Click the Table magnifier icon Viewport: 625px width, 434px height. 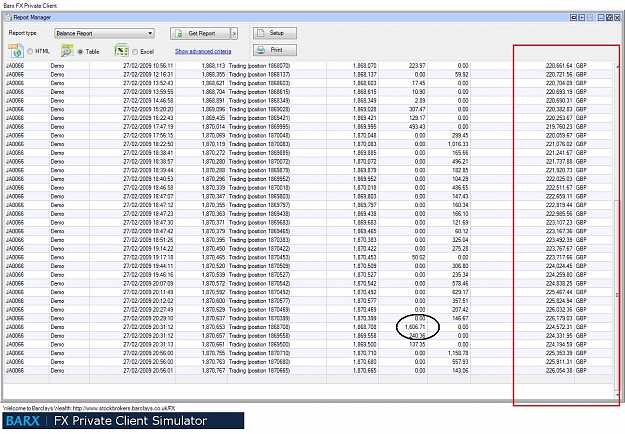(67, 51)
